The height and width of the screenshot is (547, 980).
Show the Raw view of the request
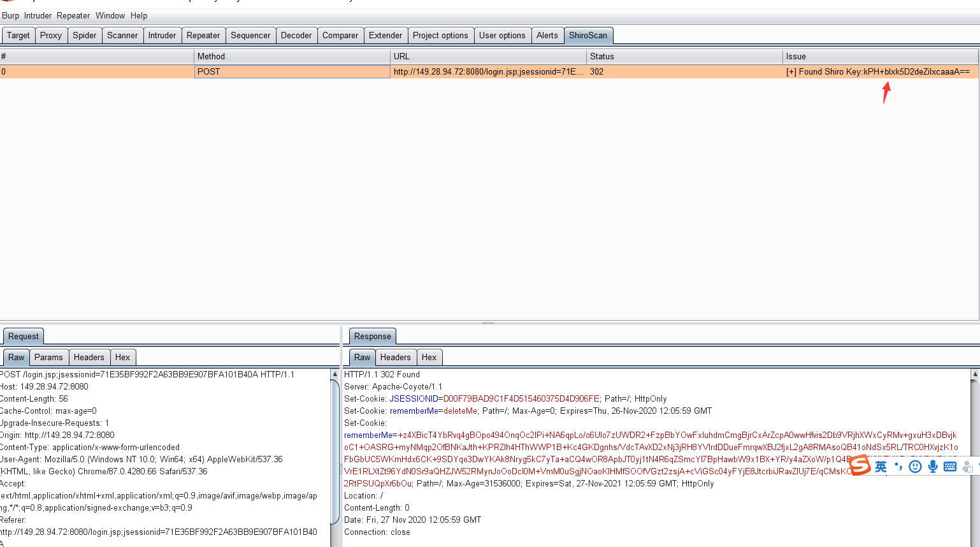(x=17, y=357)
